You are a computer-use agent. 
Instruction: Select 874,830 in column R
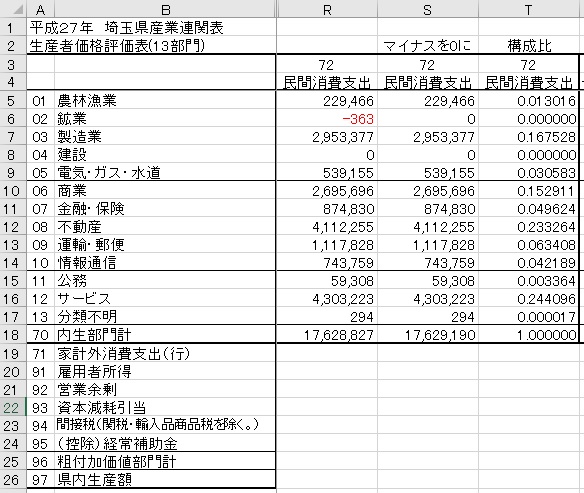tap(327, 209)
